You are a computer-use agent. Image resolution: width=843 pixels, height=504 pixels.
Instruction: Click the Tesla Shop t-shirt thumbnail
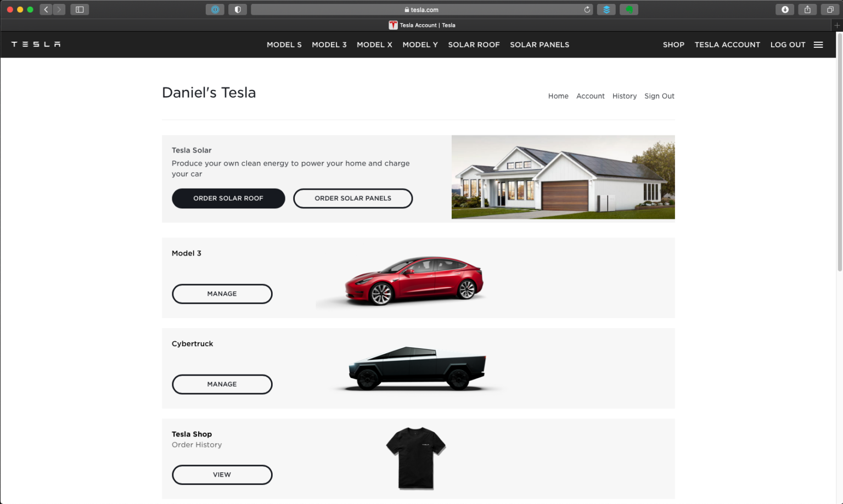coord(415,458)
